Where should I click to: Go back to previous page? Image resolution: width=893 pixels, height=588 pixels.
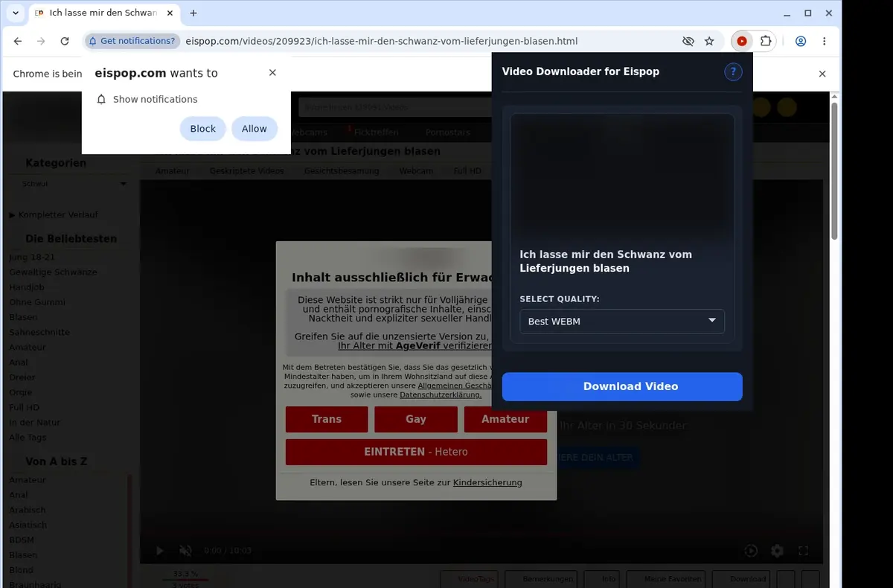tap(18, 42)
